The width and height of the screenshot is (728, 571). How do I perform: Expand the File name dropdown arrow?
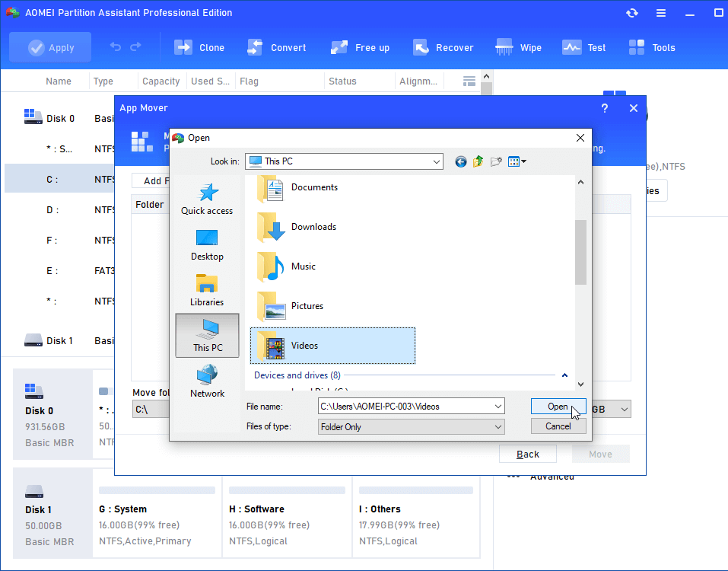pos(498,407)
